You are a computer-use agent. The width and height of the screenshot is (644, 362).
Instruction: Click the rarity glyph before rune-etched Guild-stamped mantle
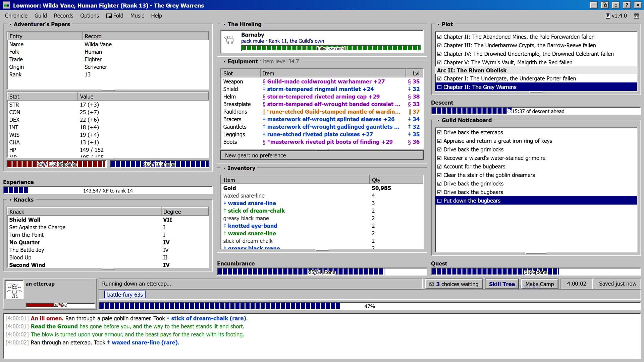264,112
